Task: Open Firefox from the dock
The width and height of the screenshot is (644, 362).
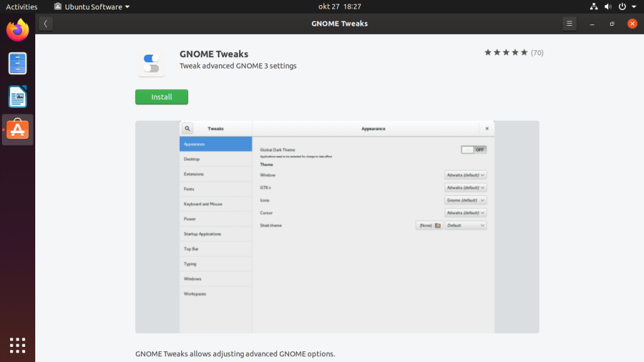Action: click(x=18, y=30)
